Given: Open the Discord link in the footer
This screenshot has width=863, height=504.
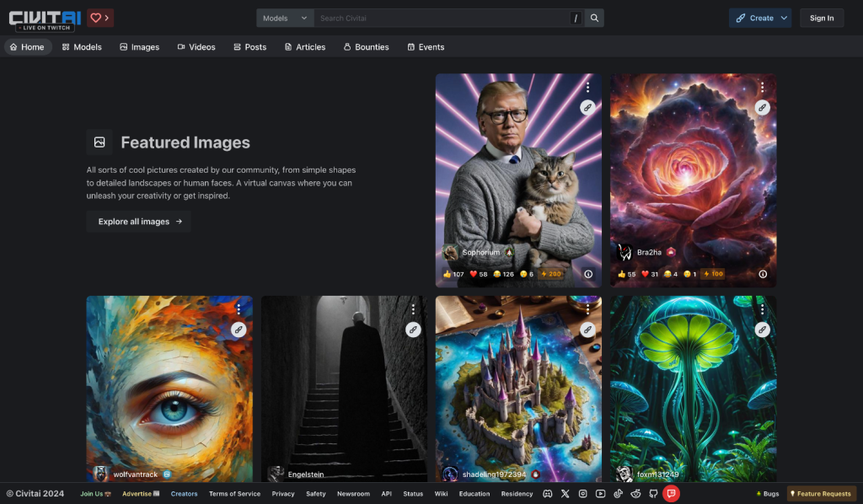Looking at the screenshot, I should pyautogui.click(x=548, y=494).
